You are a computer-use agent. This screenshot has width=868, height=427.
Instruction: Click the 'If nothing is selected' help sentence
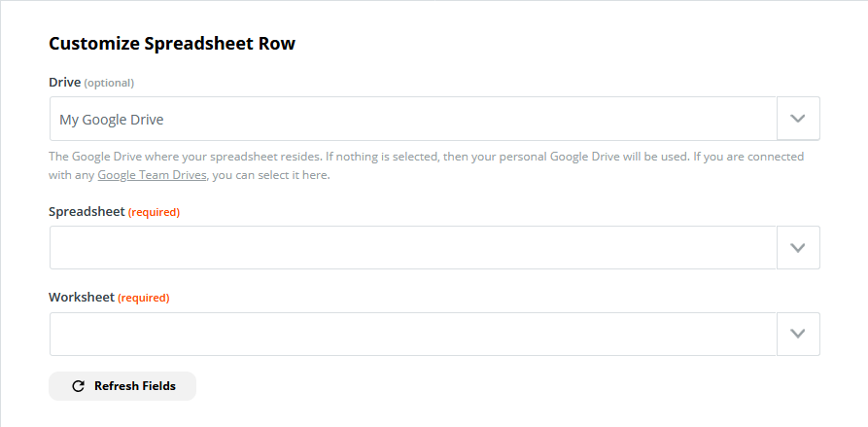click(x=506, y=157)
